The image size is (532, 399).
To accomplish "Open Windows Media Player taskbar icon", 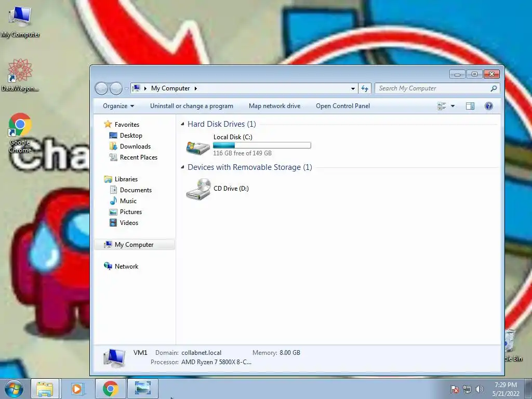I will pyautogui.click(x=77, y=389).
